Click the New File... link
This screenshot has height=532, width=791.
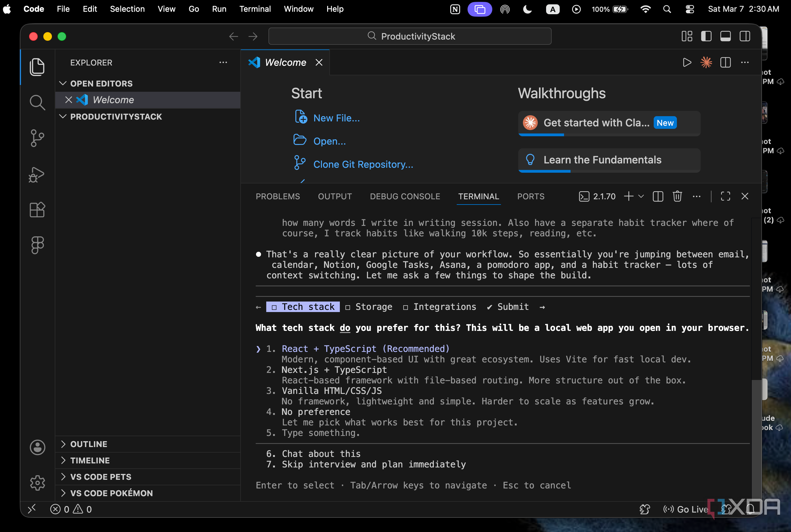tap(336, 118)
